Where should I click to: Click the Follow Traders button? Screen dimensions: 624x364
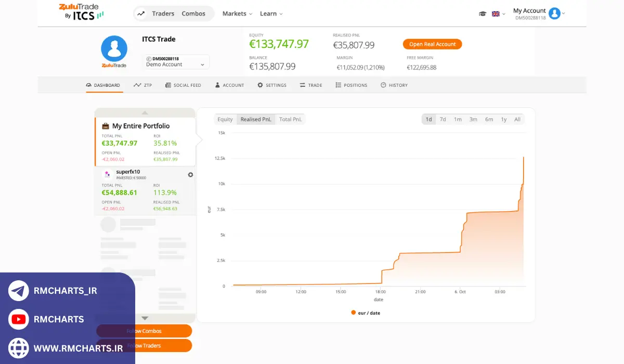(x=145, y=345)
